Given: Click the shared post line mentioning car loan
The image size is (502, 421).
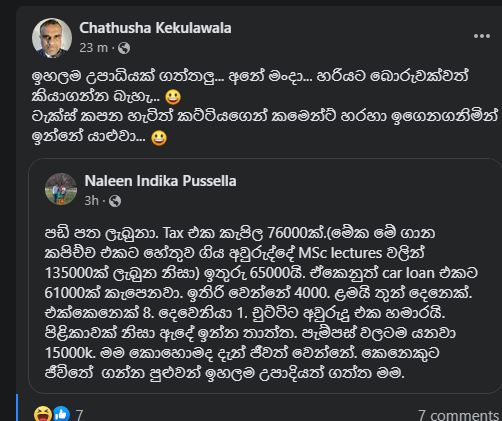Looking at the screenshot, I should pyautogui.click(x=261, y=273).
